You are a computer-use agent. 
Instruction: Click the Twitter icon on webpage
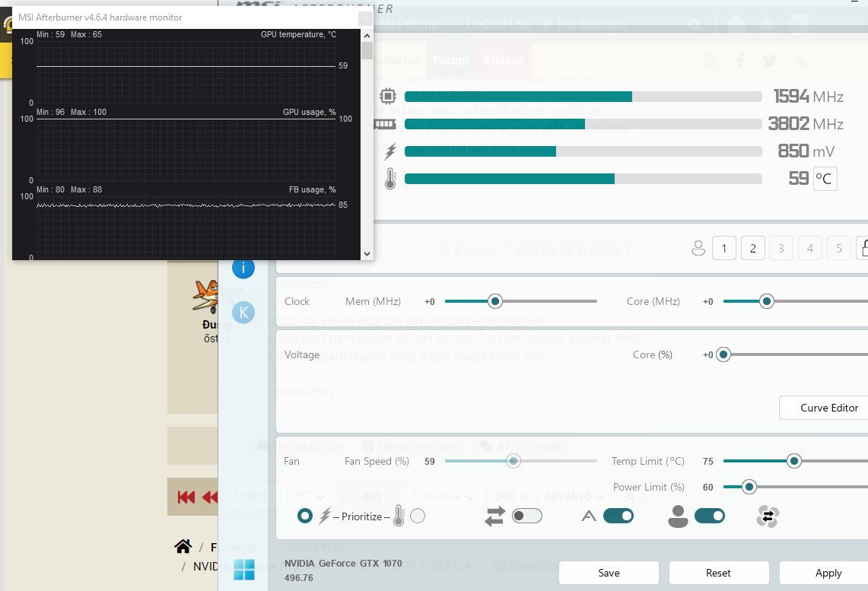[769, 61]
